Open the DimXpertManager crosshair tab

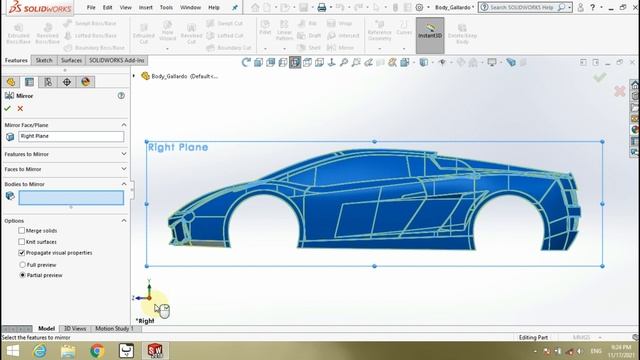point(67,82)
